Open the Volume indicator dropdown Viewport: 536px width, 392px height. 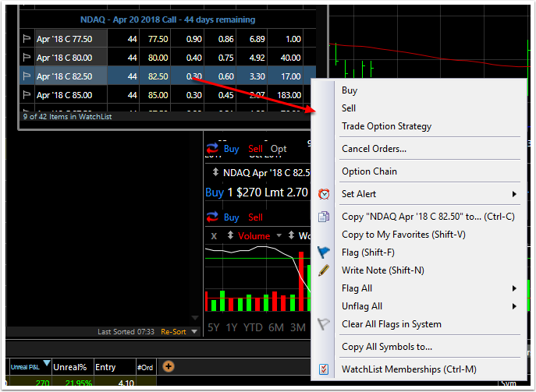(279, 235)
